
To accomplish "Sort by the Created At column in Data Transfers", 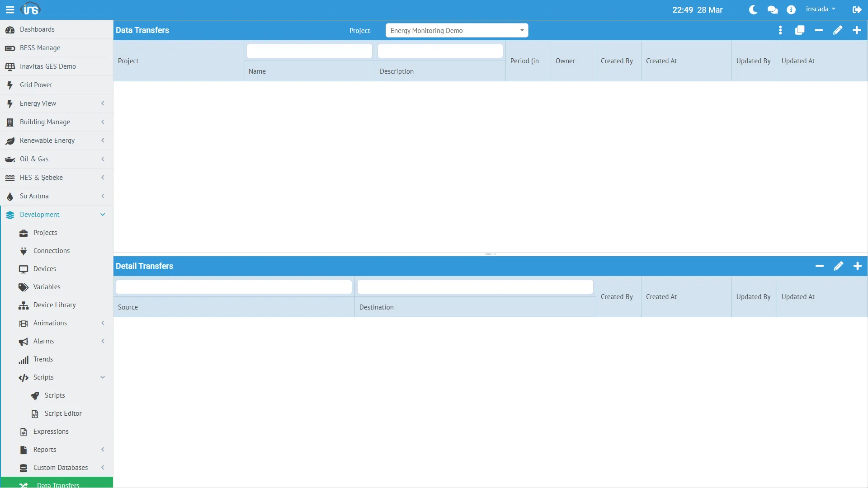I will tap(661, 61).
